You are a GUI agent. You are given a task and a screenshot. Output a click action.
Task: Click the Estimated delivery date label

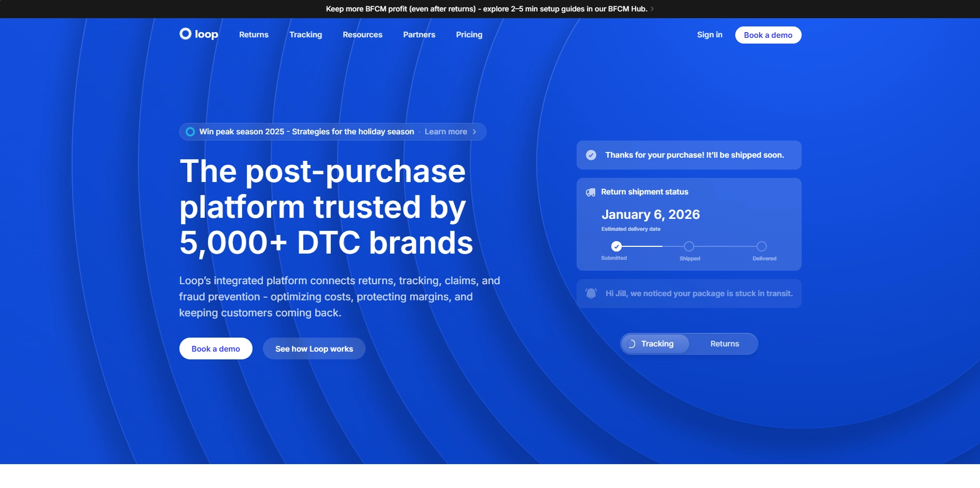[x=631, y=229]
